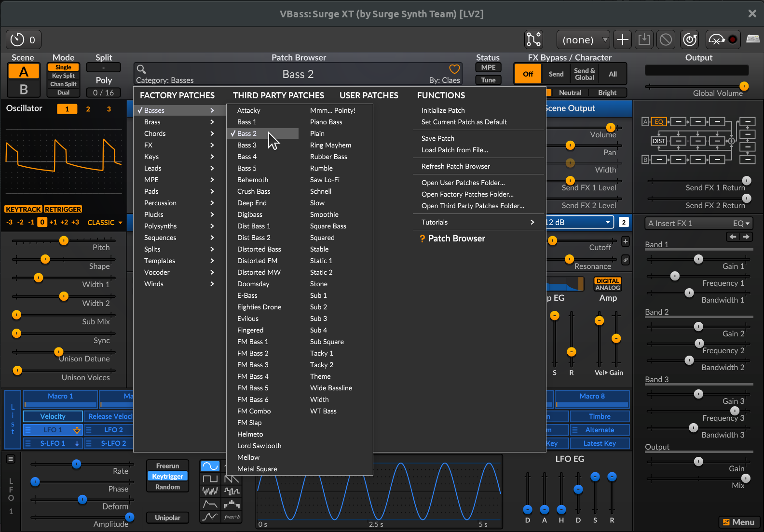Viewport: 764px width, 532px height.
Task: Open the main Menu button
Action: pyautogui.click(x=739, y=522)
